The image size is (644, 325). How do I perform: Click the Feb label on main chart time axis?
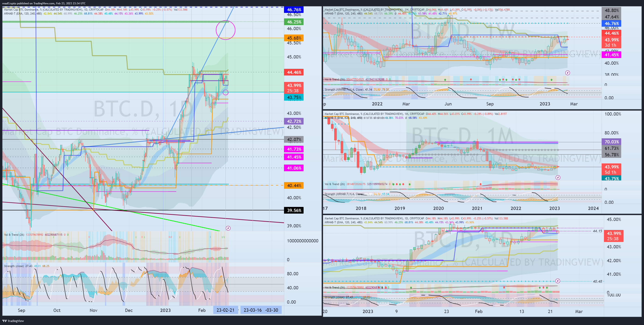[x=202, y=310]
